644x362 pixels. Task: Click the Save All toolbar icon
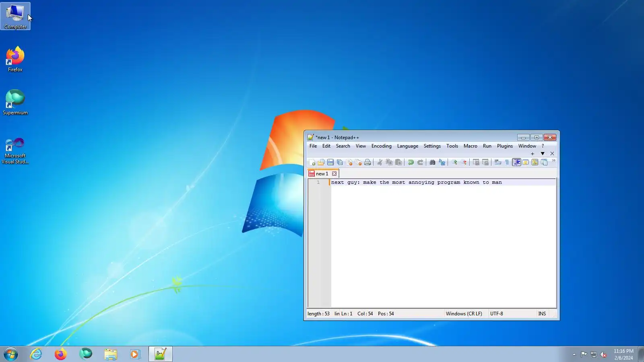pyautogui.click(x=340, y=162)
